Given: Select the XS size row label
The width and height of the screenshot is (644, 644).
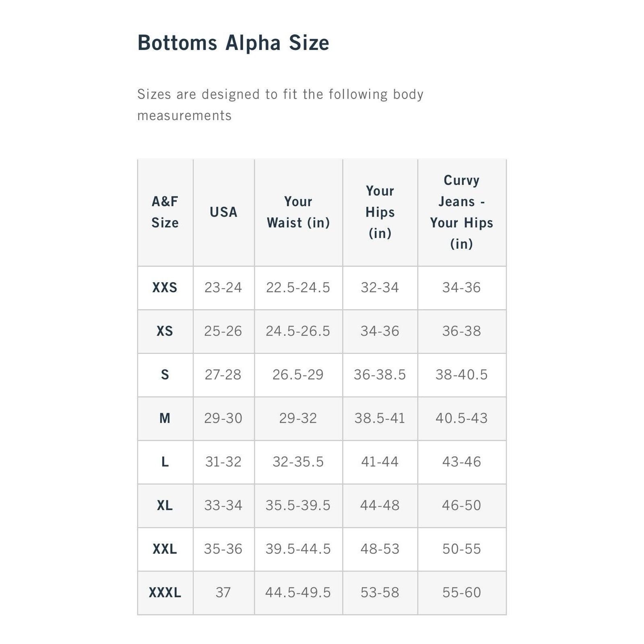Looking at the screenshot, I should coord(165,331).
